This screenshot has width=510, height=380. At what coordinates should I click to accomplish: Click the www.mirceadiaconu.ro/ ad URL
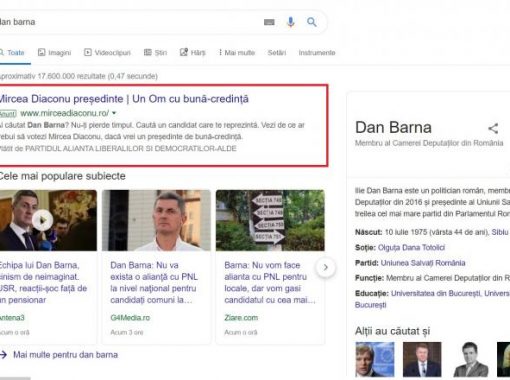click(x=65, y=113)
